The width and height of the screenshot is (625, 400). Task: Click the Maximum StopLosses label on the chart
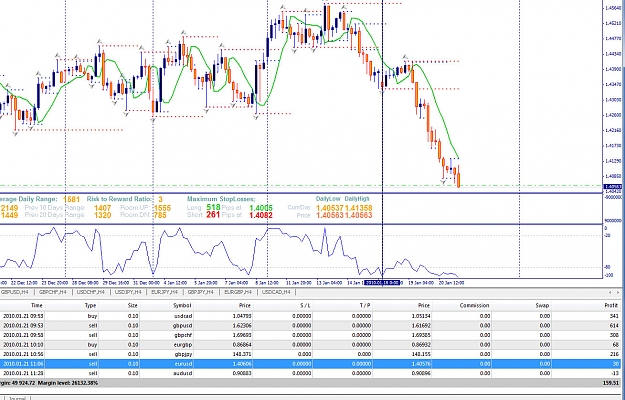click(x=221, y=199)
